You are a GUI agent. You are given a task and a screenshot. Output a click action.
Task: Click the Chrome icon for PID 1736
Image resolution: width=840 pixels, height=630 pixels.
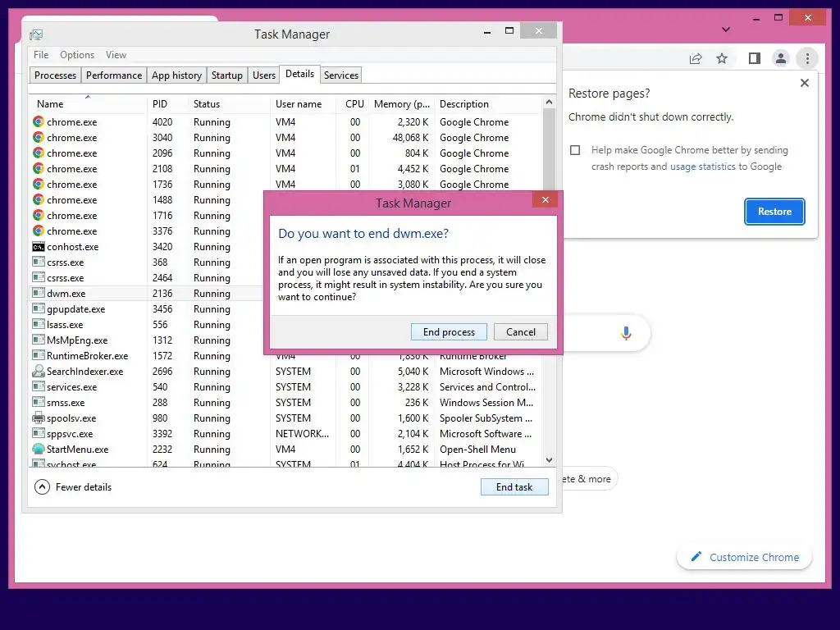tap(38, 184)
